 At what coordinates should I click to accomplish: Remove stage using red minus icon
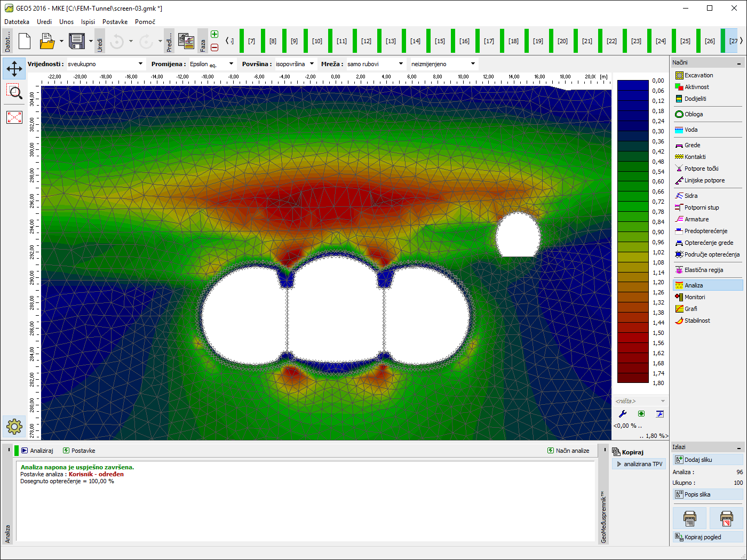[214, 47]
